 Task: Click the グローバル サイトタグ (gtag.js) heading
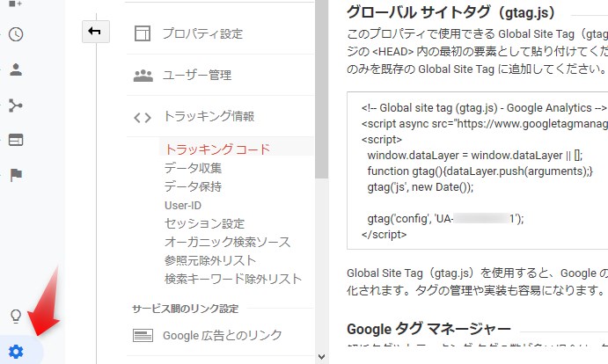coord(451,12)
